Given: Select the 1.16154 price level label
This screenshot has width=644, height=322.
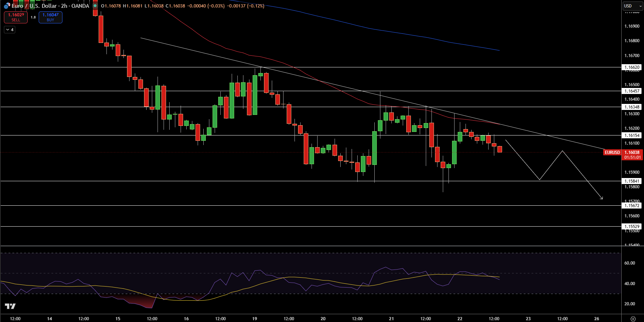Looking at the screenshot, I should tap(632, 135).
